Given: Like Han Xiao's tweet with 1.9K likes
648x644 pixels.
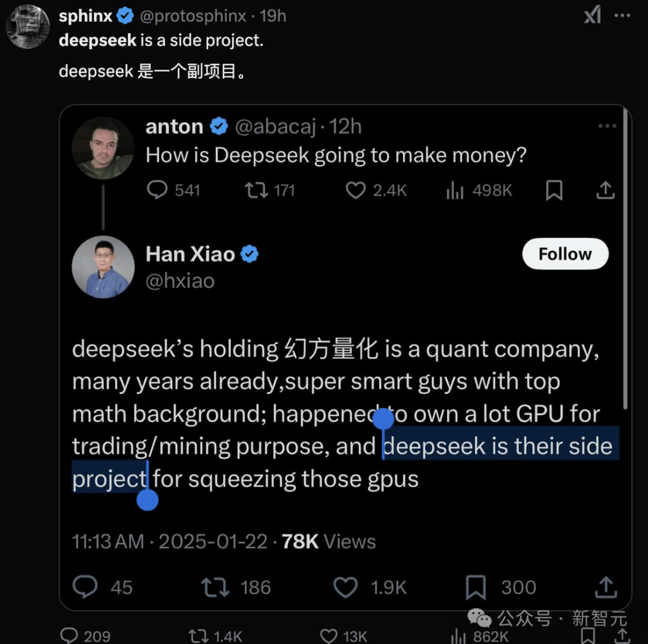Looking at the screenshot, I should (x=346, y=587).
